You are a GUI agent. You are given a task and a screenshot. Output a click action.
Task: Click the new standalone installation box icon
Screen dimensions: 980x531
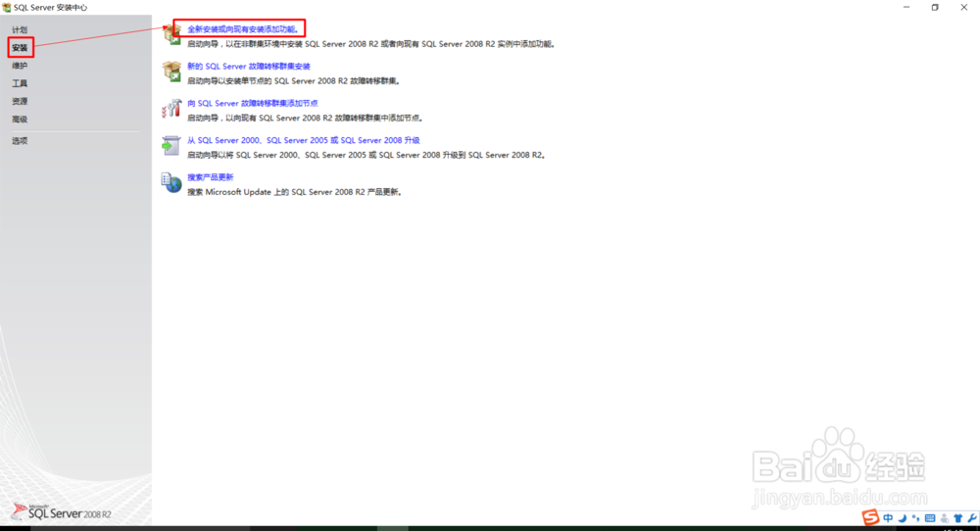coord(171,34)
